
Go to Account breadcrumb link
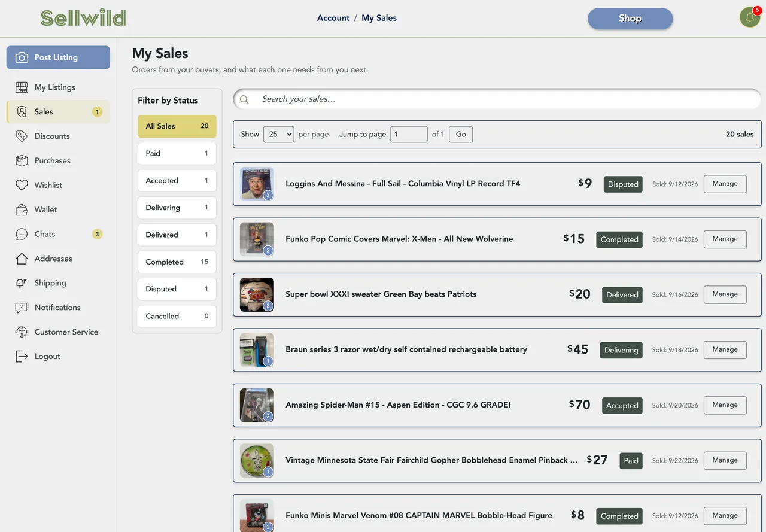pyautogui.click(x=333, y=18)
